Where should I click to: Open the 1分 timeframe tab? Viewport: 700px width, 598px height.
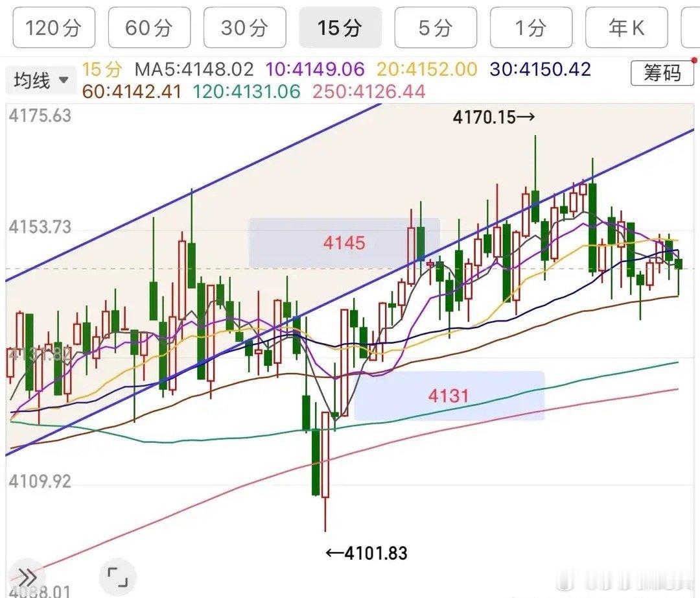pos(531,28)
